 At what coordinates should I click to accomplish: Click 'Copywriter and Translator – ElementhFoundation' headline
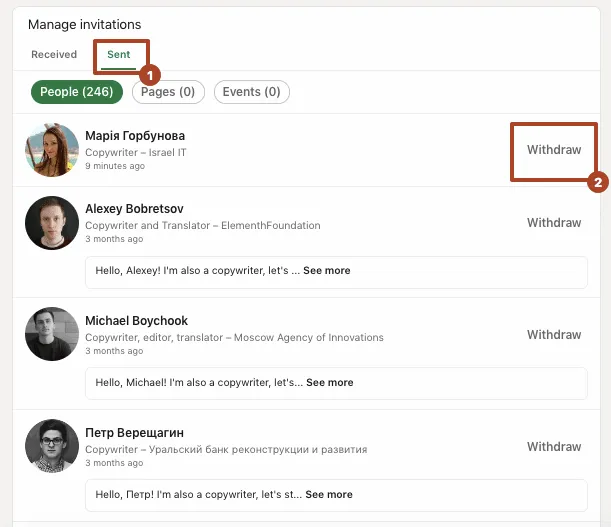(x=203, y=225)
